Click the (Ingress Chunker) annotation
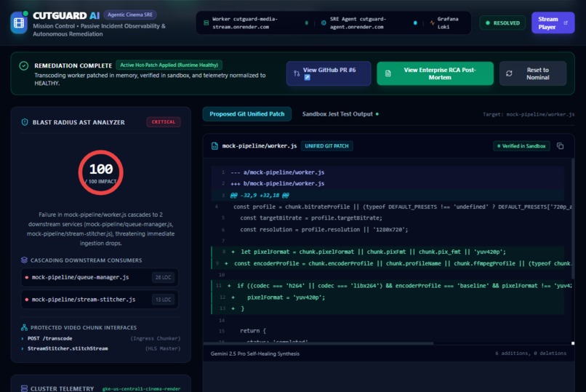This screenshot has width=586, height=392. tap(156, 338)
